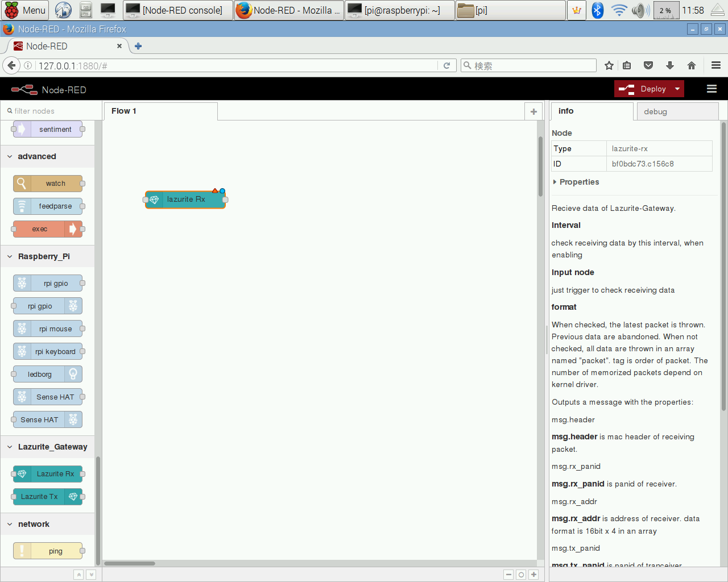Image resolution: width=728 pixels, height=582 pixels.
Task: Expand the Properties section in info
Action: pyautogui.click(x=576, y=182)
